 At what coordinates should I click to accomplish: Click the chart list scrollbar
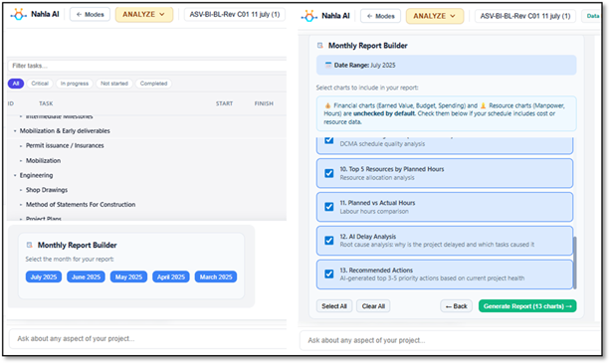click(575, 263)
